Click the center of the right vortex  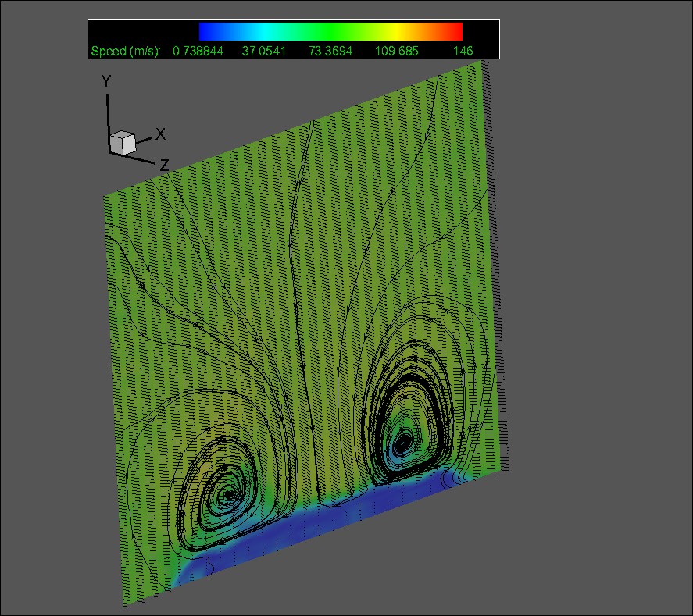coord(402,443)
